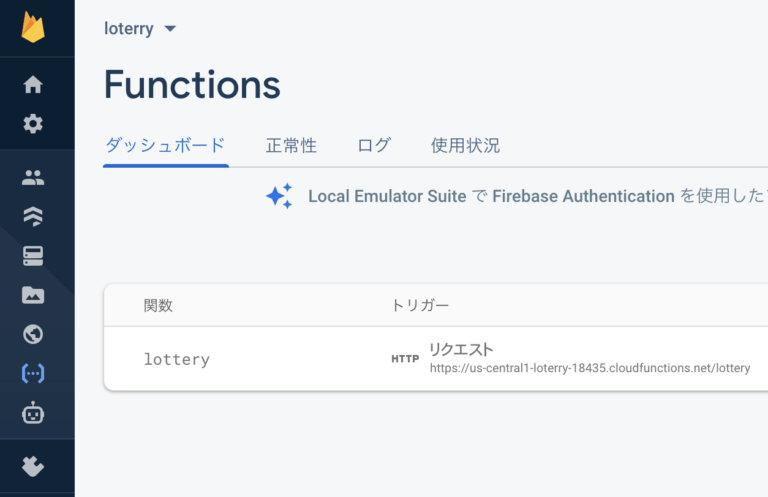Open Machine Learning robot icon
Viewport: 768px width, 497px height.
coord(33,412)
